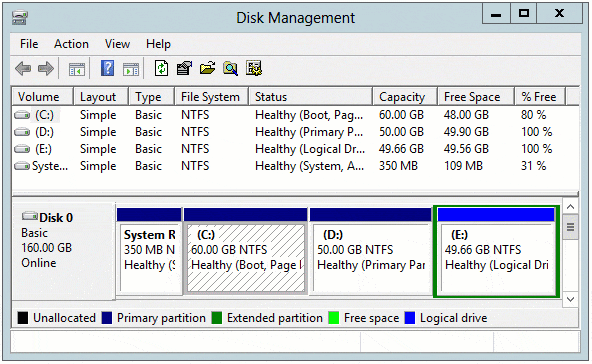The width and height of the screenshot is (592, 364).
Task: Select the (D:) volume row name
Action: [x=45, y=132]
